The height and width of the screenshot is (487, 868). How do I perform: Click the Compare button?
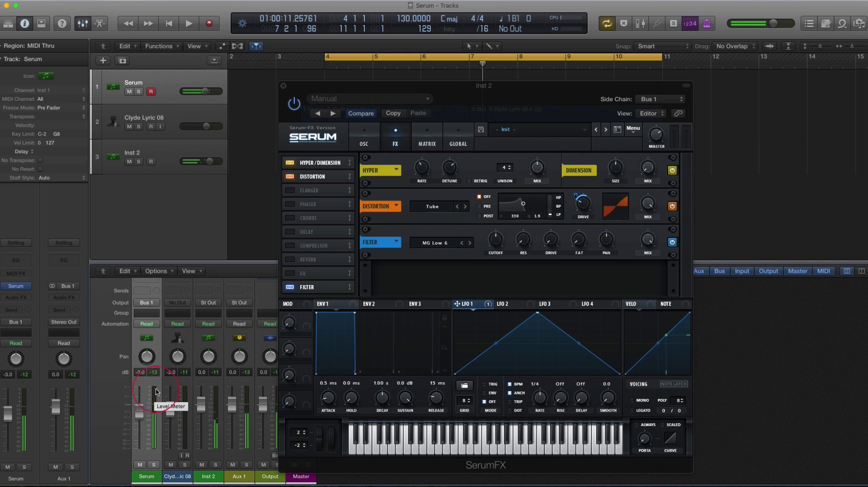coord(361,113)
